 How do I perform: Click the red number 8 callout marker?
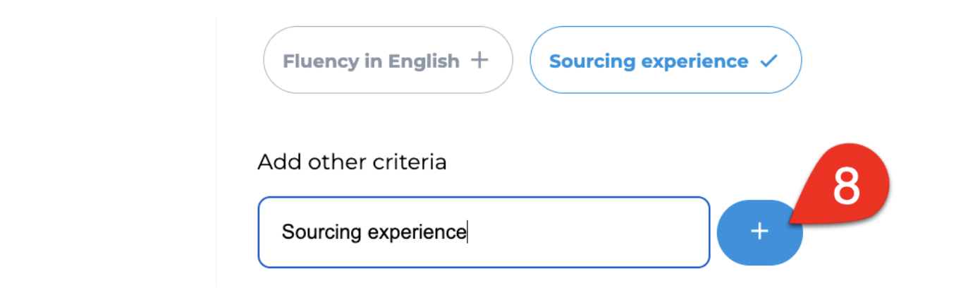843,185
